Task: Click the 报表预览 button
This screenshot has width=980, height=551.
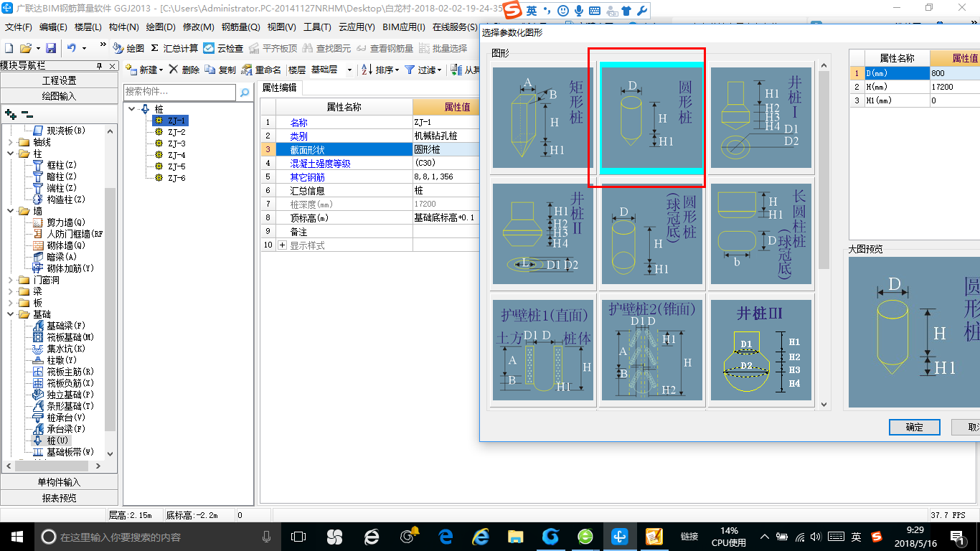Action: pyautogui.click(x=59, y=498)
